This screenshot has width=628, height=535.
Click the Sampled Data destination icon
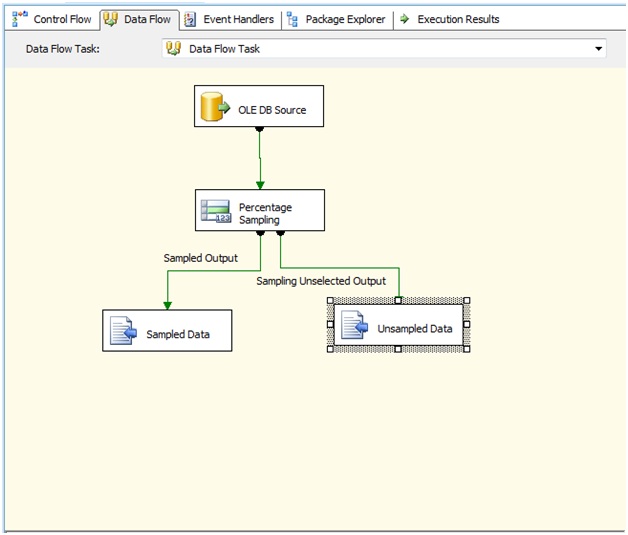pyautogui.click(x=123, y=331)
